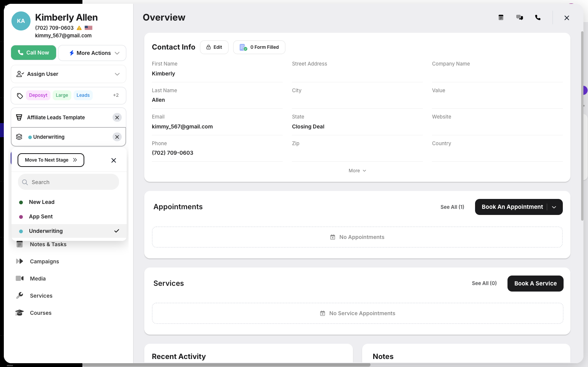Open the notes icon in Overview header

tap(501, 18)
